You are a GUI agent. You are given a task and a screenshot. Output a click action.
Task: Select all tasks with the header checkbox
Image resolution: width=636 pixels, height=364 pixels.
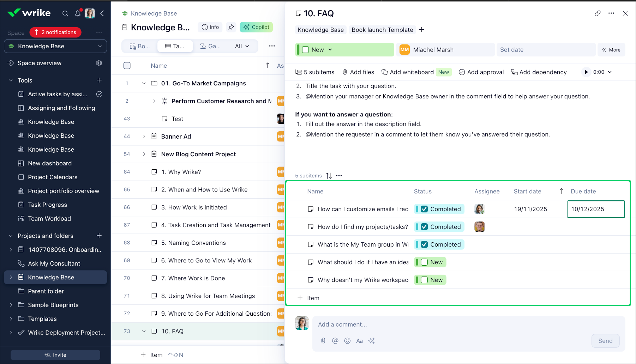tap(127, 66)
